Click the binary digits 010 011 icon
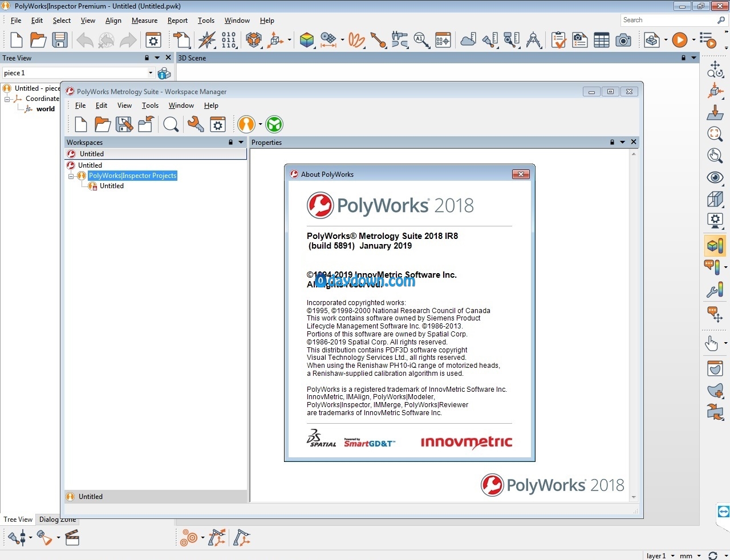Image resolution: width=730 pixels, height=560 pixels. 229,40
